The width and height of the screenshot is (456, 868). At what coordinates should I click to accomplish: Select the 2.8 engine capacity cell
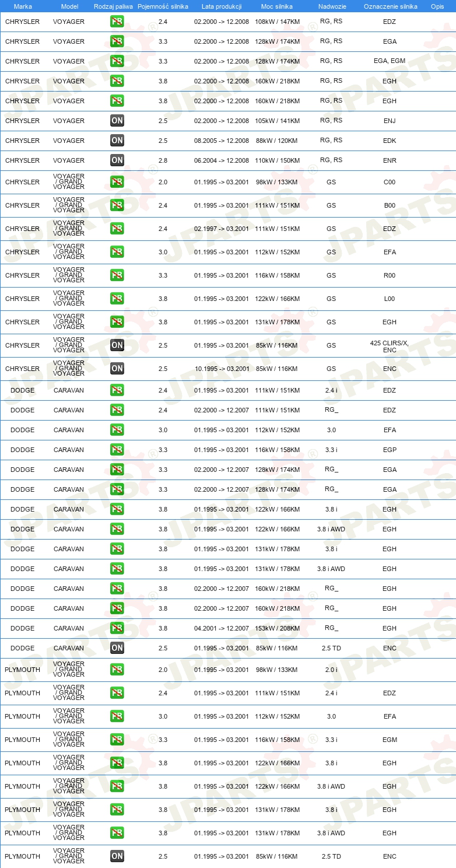click(x=163, y=160)
